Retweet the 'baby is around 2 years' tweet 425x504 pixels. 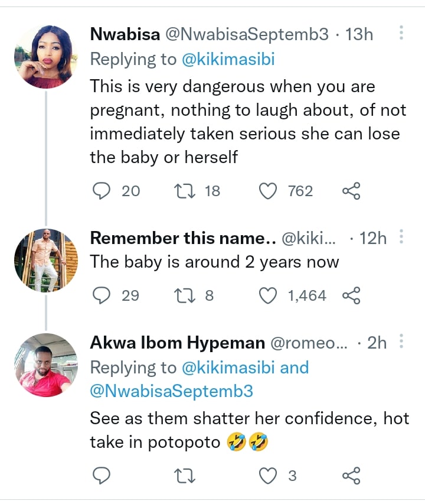[187, 295]
